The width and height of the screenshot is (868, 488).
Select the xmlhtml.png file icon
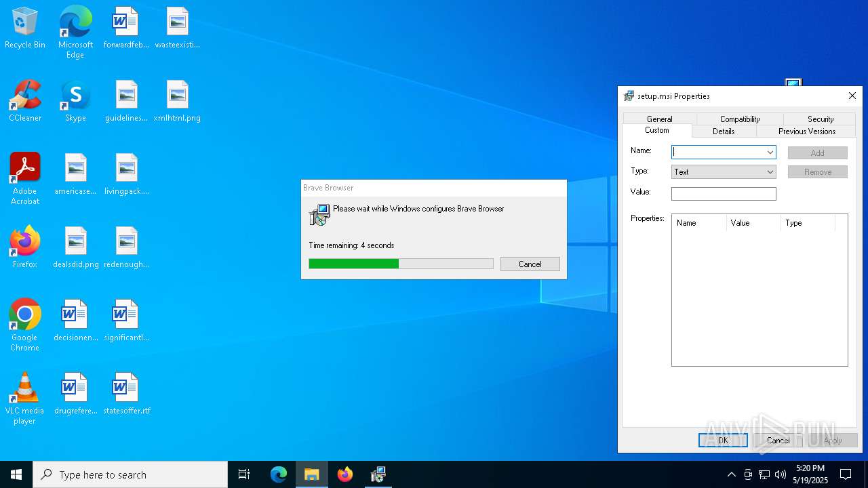click(177, 102)
